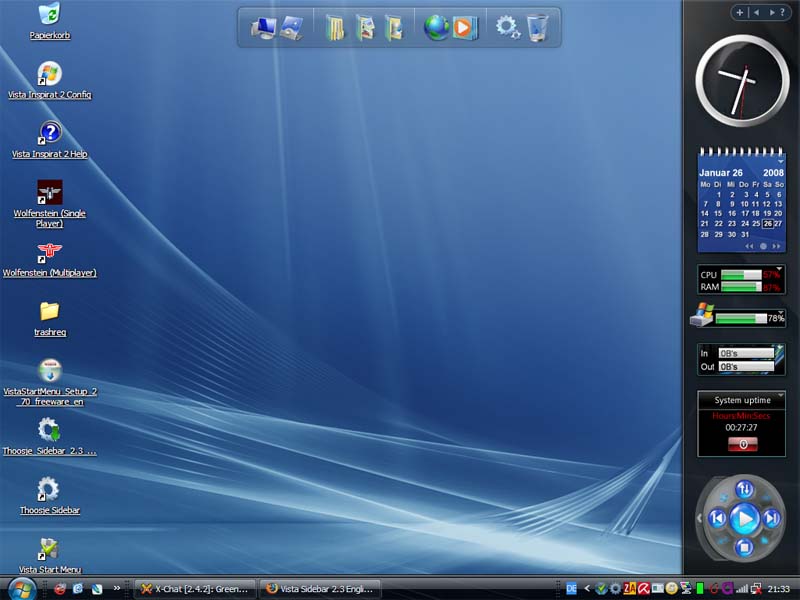The height and width of the screenshot is (600, 800).
Task: Launch Wolfenstein (Multiplayer) desktop shortcut
Action: pos(49,252)
